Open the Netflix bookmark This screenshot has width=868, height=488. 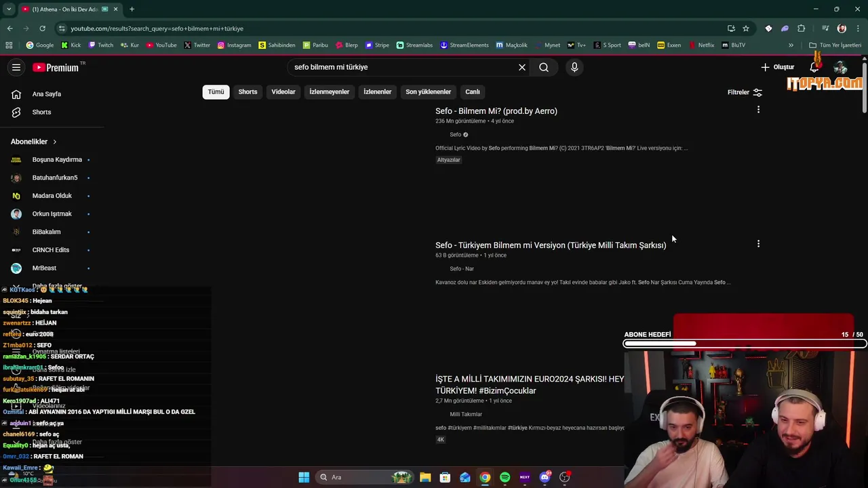(x=701, y=45)
